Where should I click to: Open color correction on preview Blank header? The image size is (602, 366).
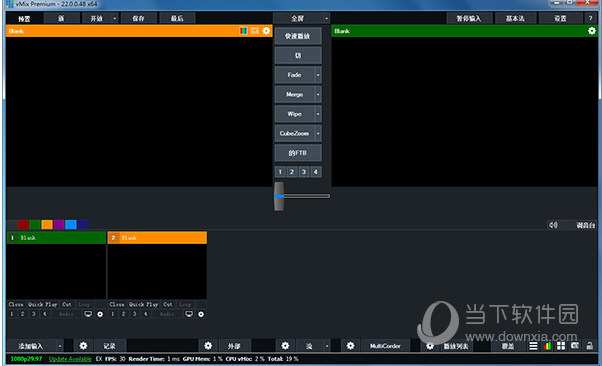[x=243, y=31]
